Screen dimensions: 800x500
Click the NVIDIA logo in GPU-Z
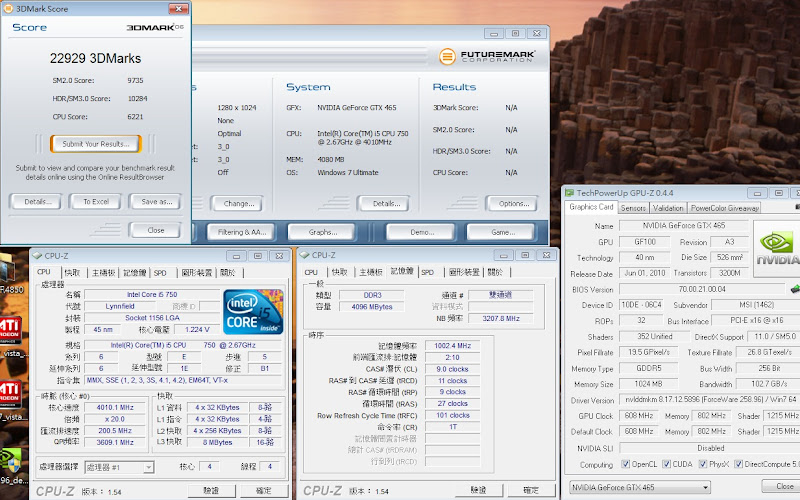[x=777, y=248]
